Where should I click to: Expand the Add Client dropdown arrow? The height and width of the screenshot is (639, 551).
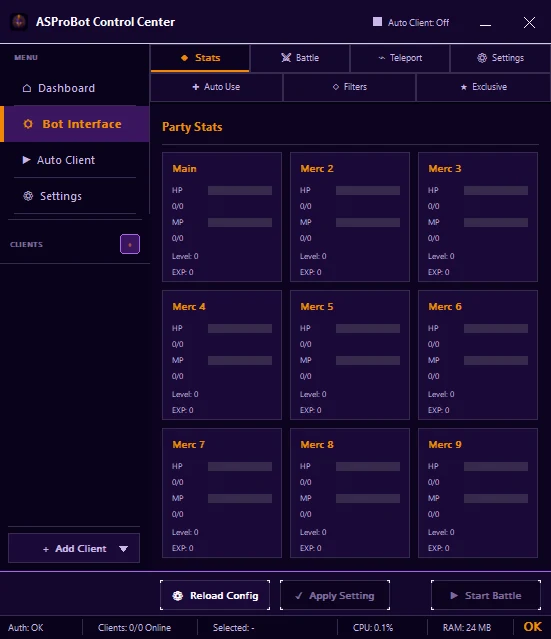[123, 549]
